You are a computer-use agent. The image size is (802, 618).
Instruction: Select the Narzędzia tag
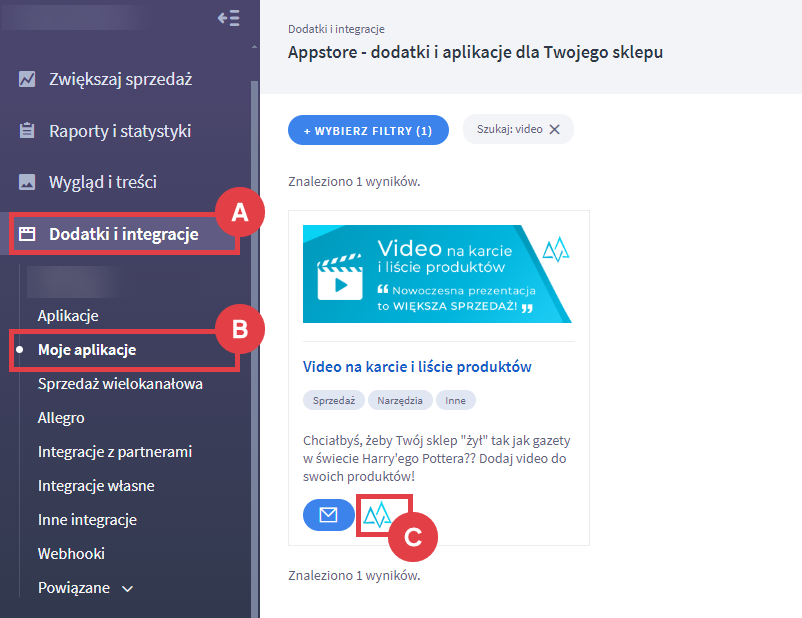click(400, 400)
